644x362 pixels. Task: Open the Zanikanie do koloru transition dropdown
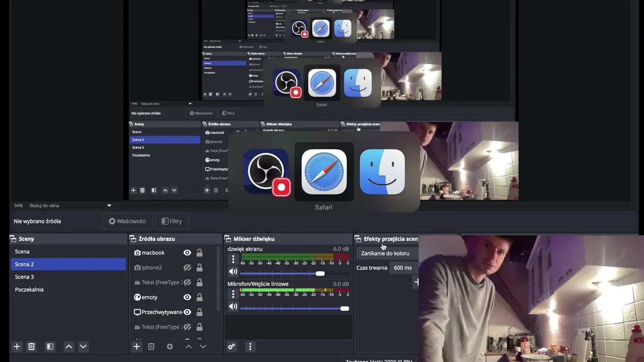(387, 253)
